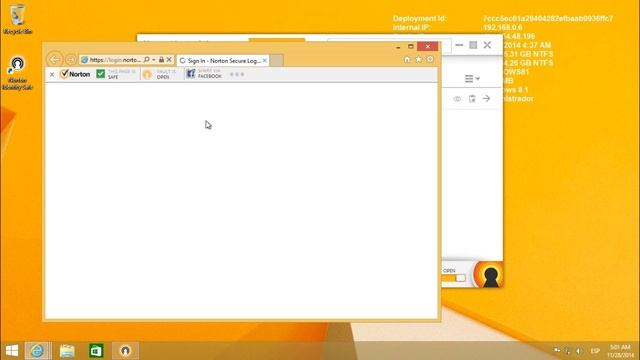Click the browser forward arrow button

[71, 60]
